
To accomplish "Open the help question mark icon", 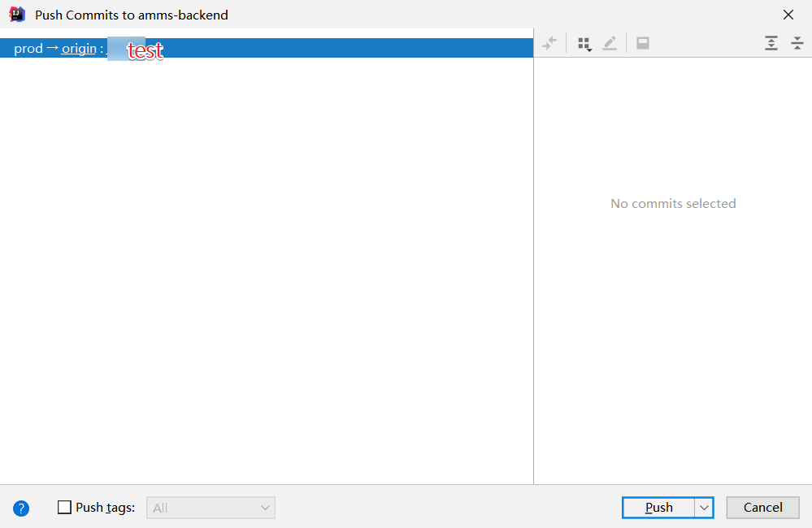I will [x=21, y=508].
